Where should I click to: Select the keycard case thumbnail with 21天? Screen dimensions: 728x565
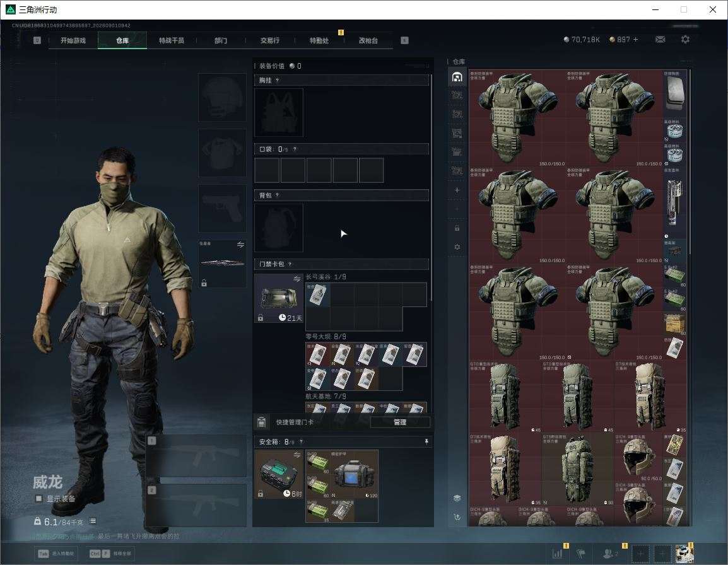pyautogui.click(x=279, y=298)
